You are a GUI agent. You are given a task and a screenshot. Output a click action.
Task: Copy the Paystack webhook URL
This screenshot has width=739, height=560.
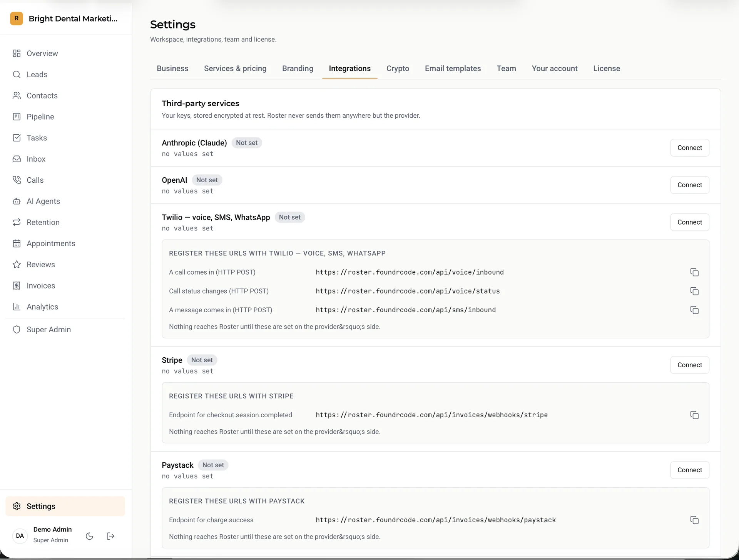tap(694, 520)
